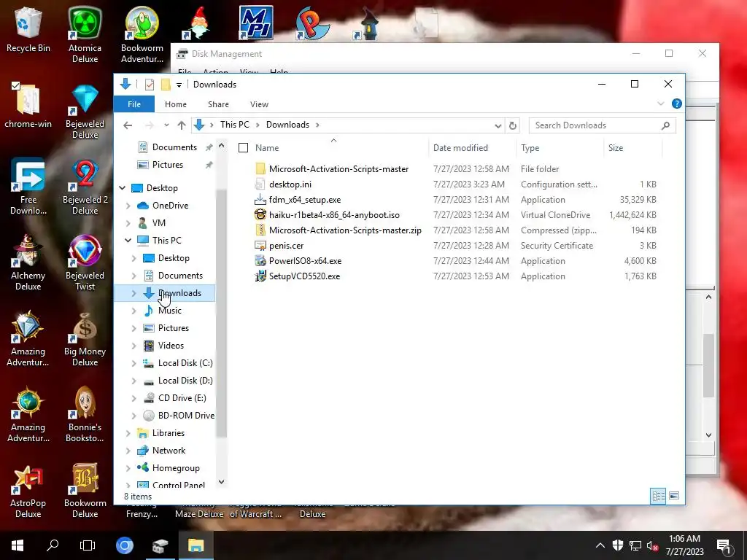Click the taskbar clock showing 1:06 AM
The height and width of the screenshot is (560, 747).
(684, 545)
